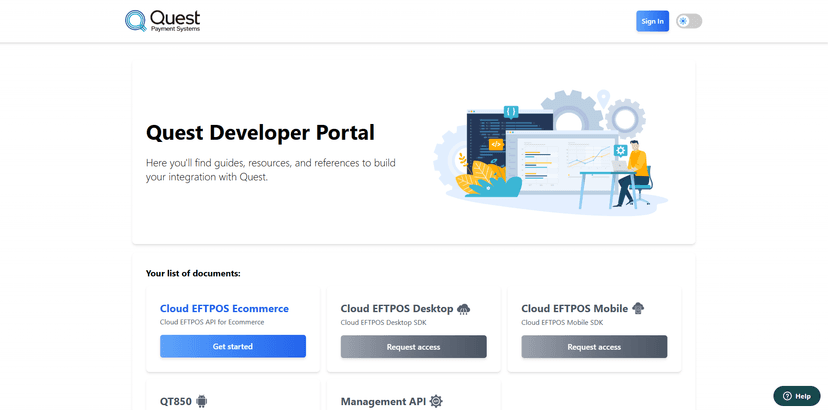The width and height of the screenshot is (828, 410).
Task: Click the Android icon next to QT850
Action: point(202,402)
